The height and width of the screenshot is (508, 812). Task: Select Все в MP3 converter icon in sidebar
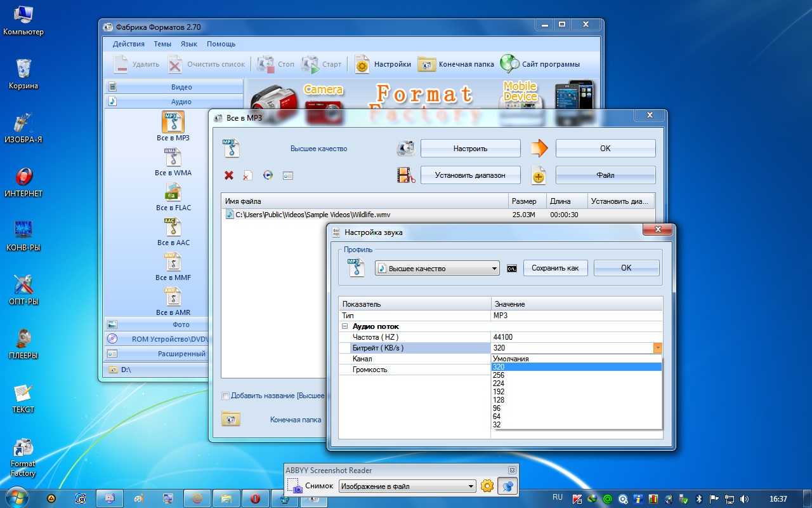click(173, 122)
